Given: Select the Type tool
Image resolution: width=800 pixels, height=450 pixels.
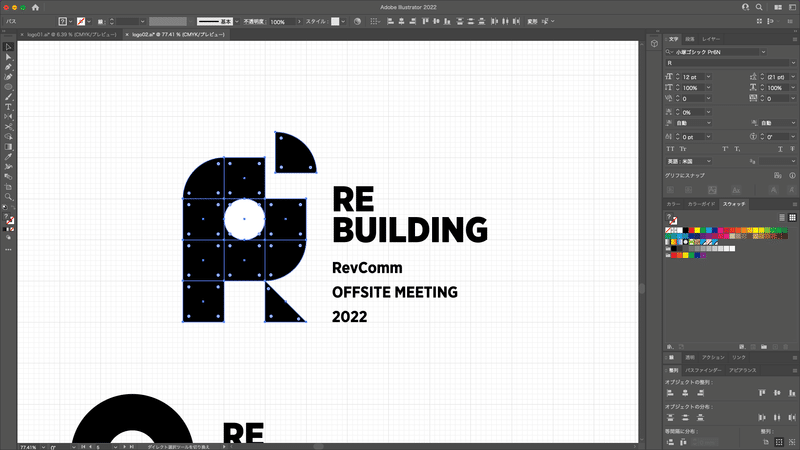Looking at the screenshot, I should tap(8, 107).
